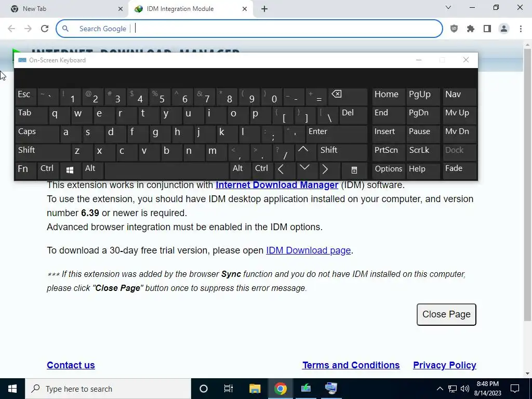The image size is (532, 399).
Task: Click the Del key
Action: (353, 115)
